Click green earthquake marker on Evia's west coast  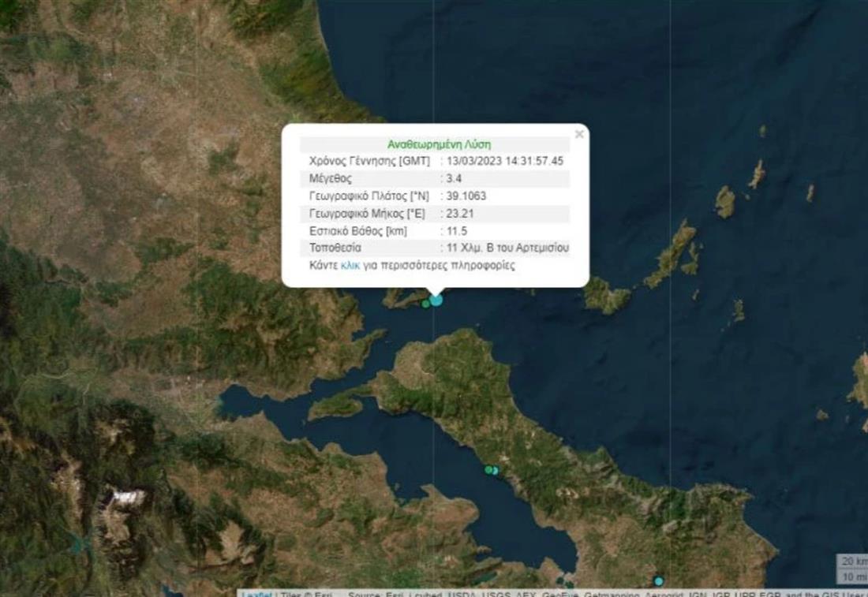pyautogui.click(x=488, y=470)
